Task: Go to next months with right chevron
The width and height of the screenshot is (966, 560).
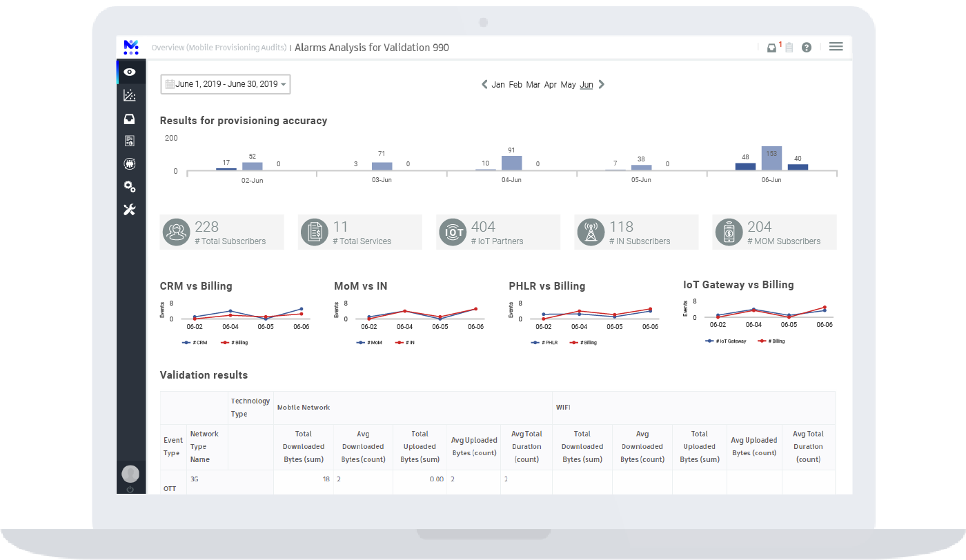Action: pos(601,84)
